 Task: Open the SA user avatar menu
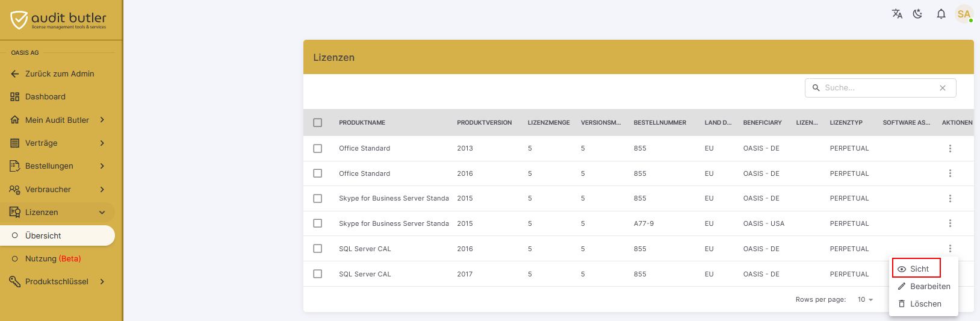coord(964,14)
